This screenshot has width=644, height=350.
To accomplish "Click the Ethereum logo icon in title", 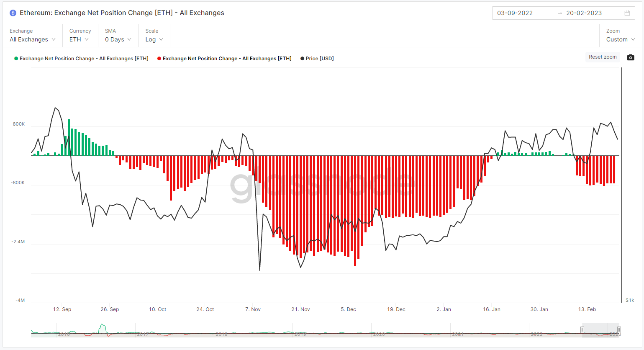I will coord(13,13).
